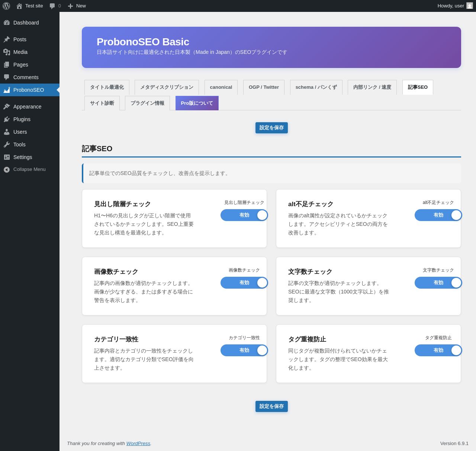The image size is (476, 451).
Task: Open the Media menu item
Action: pyautogui.click(x=30, y=52)
